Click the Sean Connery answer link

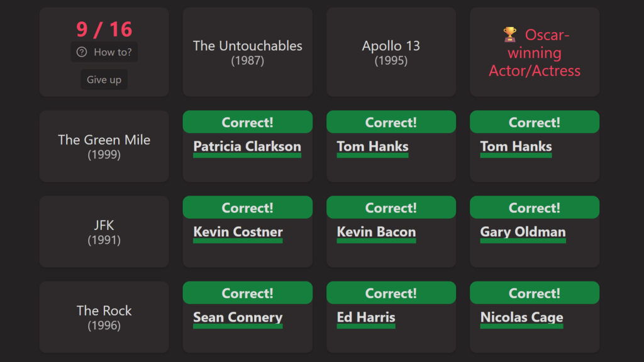point(238,317)
